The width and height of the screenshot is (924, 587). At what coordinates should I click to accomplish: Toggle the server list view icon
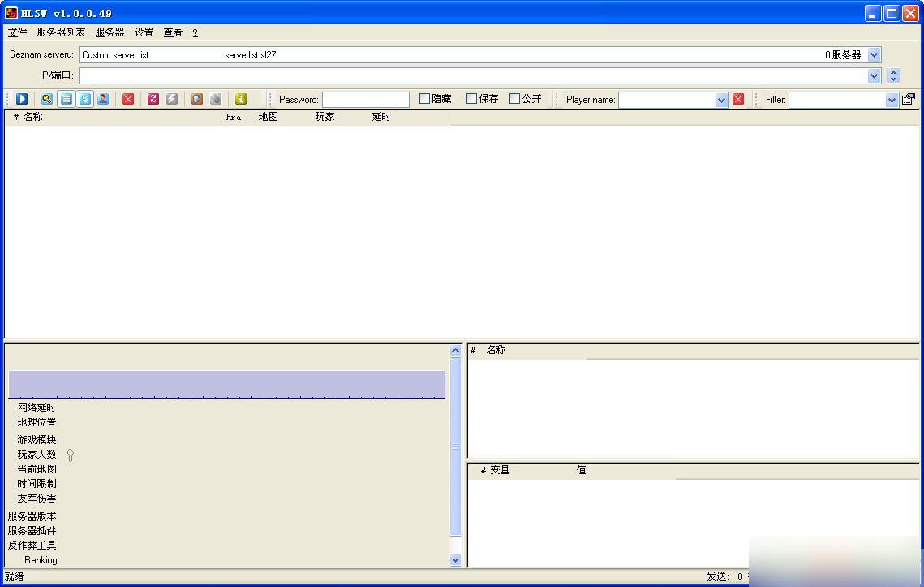pyautogui.click(x=66, y=99)
